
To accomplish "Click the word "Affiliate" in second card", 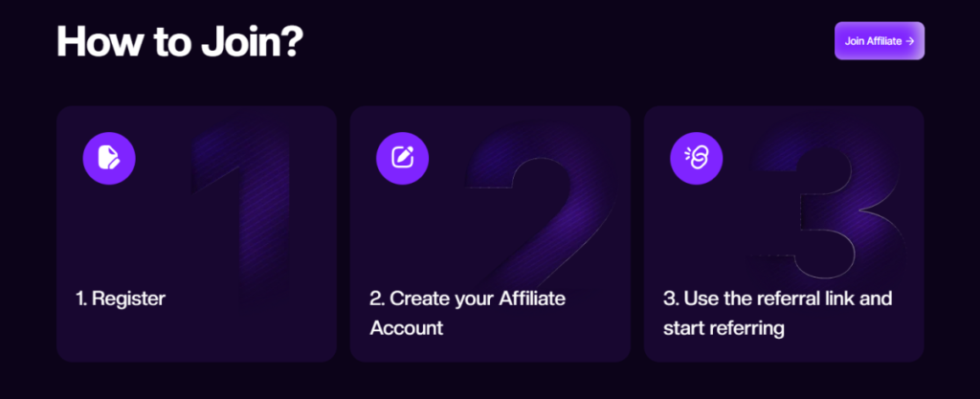I will pos(532,299).
